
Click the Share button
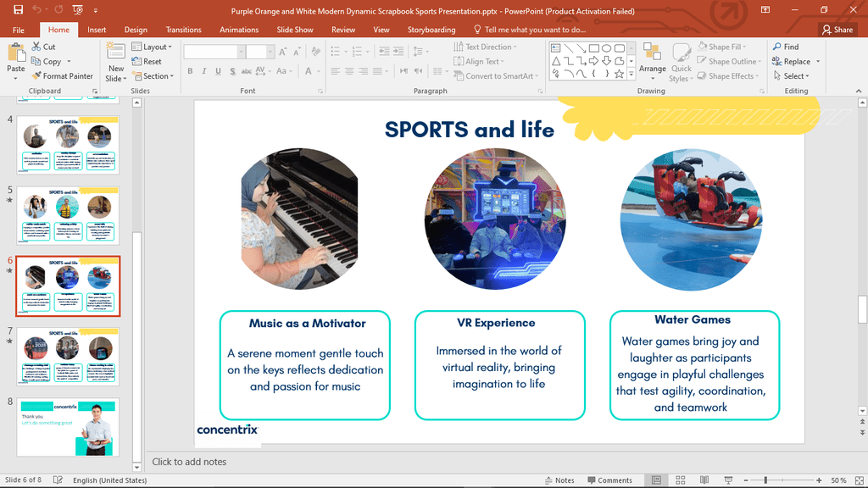[837, 30]
